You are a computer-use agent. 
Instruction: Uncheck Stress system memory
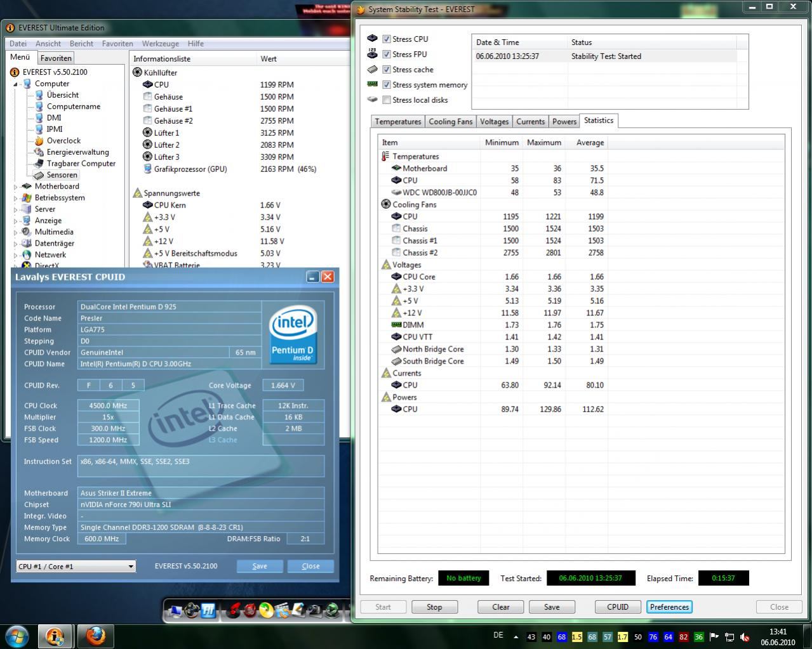click(x=386, y=84)
